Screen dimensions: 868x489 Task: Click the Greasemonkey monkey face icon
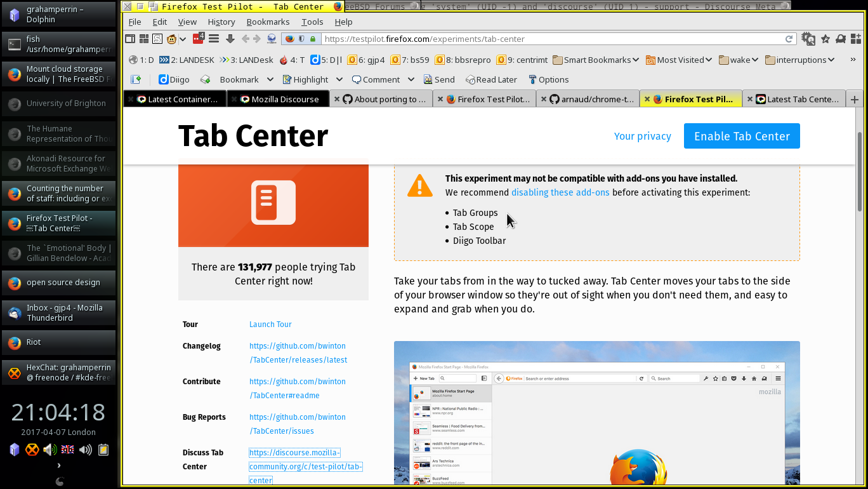pos(171,39)
